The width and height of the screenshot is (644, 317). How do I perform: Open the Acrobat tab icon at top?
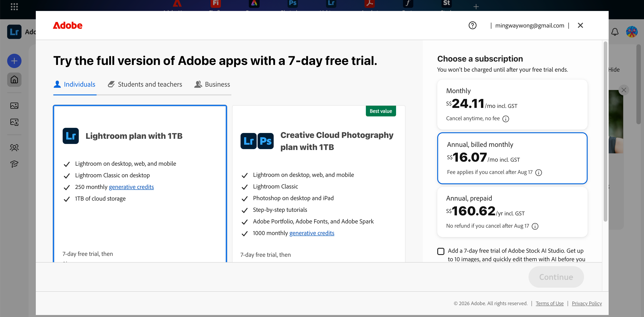pos(369,4)
